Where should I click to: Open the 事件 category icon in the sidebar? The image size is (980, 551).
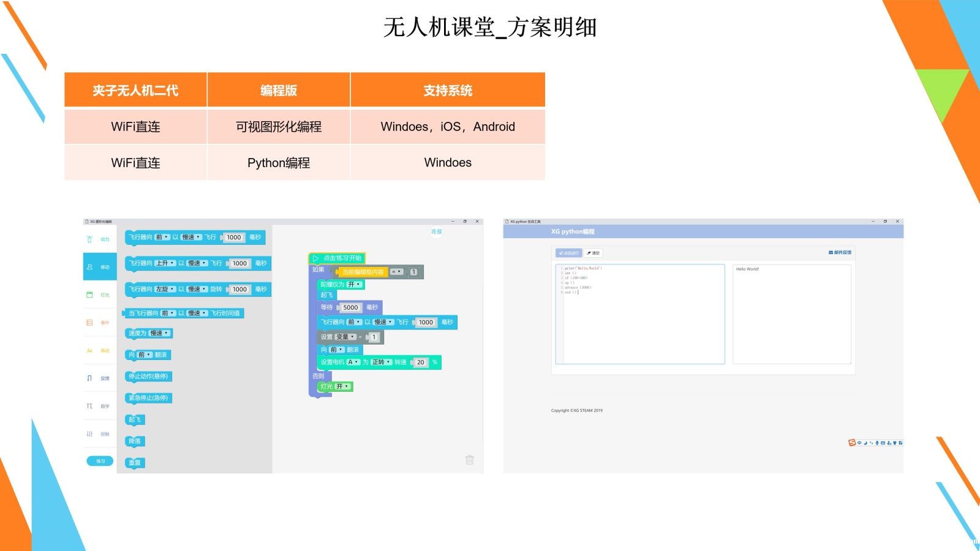coord(89,323)
